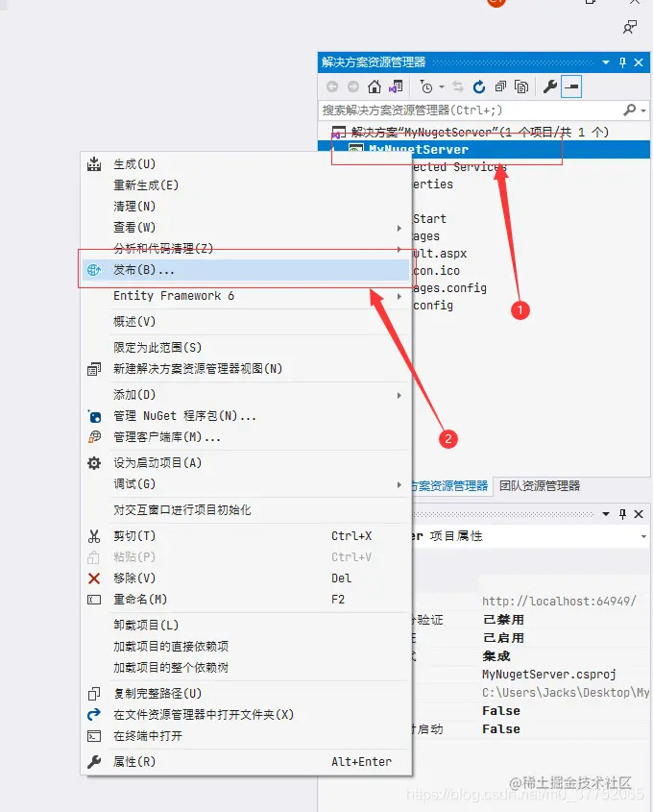Choose 限定为此范围(S) menu item
Viewport: 653px width, 812px height.
[x=246, y=348]
